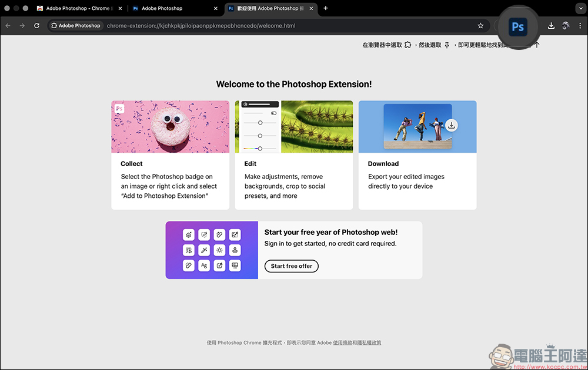Reload the page with refresh icon

click(x=36, y=26)
